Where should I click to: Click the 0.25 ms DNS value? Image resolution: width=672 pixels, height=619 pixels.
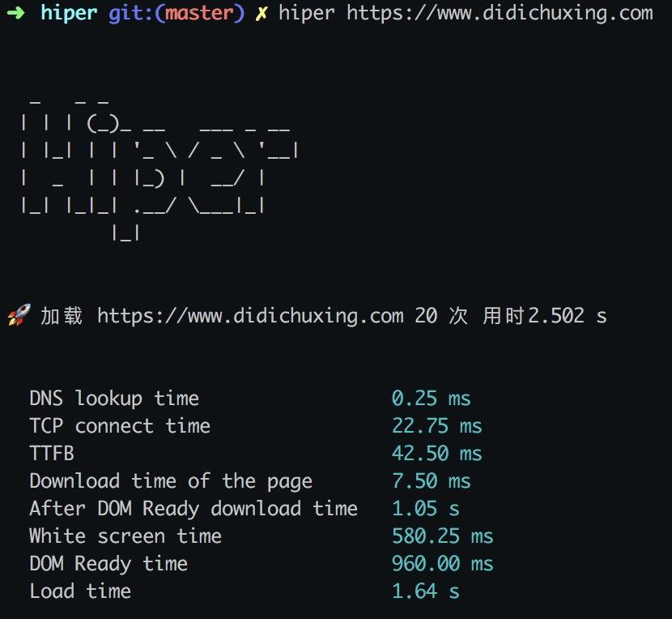431,398
